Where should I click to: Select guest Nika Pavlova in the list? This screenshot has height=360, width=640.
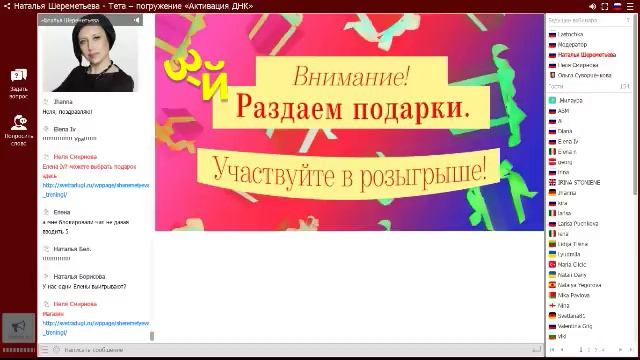point(573,295)
